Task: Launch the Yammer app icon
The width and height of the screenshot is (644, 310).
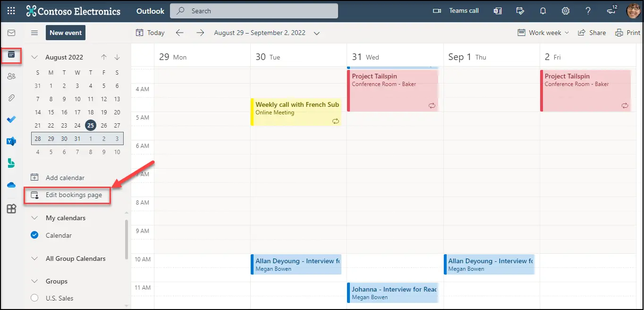Action: click(x=11, y=141)
